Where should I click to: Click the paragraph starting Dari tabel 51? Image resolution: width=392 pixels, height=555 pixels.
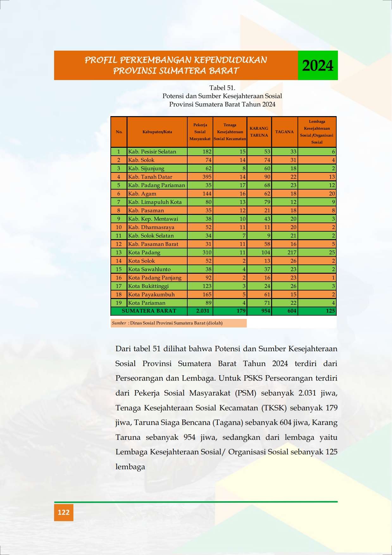tap(227, 408)
